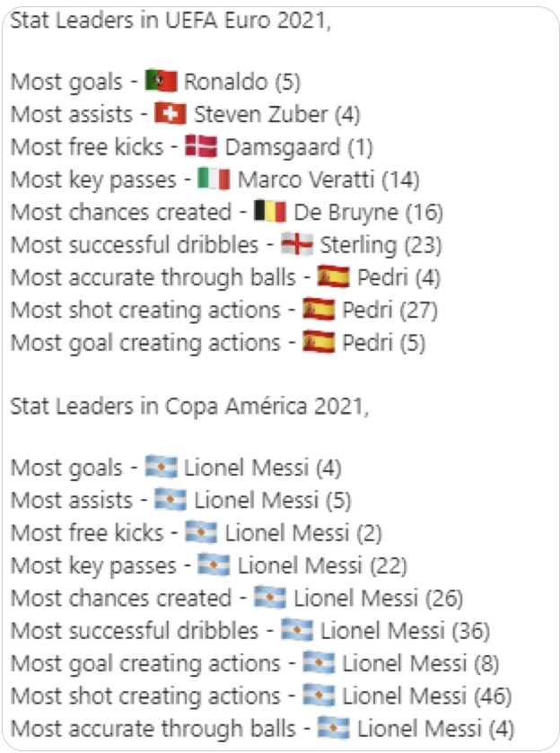Viewport: 560px width, 753px height.
Task: Click Argentina flag on Copa most goals line
Action: 162,467
